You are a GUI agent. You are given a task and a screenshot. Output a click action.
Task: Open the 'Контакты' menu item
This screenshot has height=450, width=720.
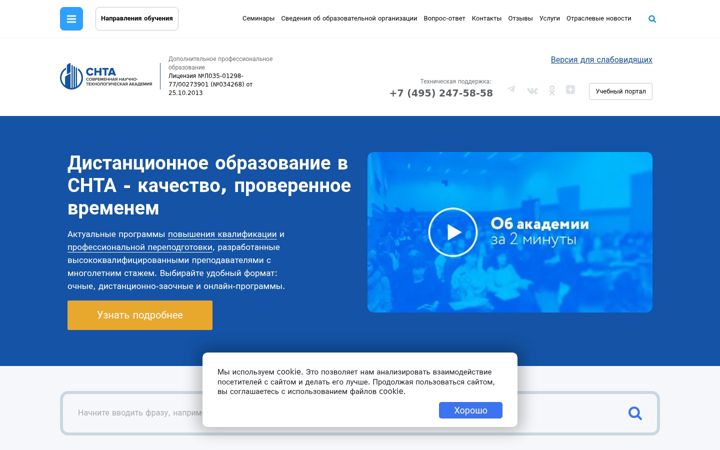point(486,19)
